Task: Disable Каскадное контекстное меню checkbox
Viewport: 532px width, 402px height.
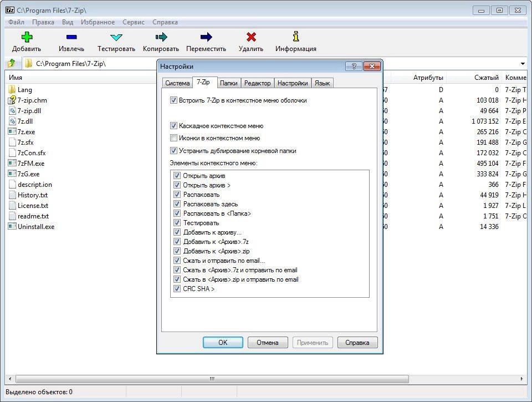Action: point(173,126)
